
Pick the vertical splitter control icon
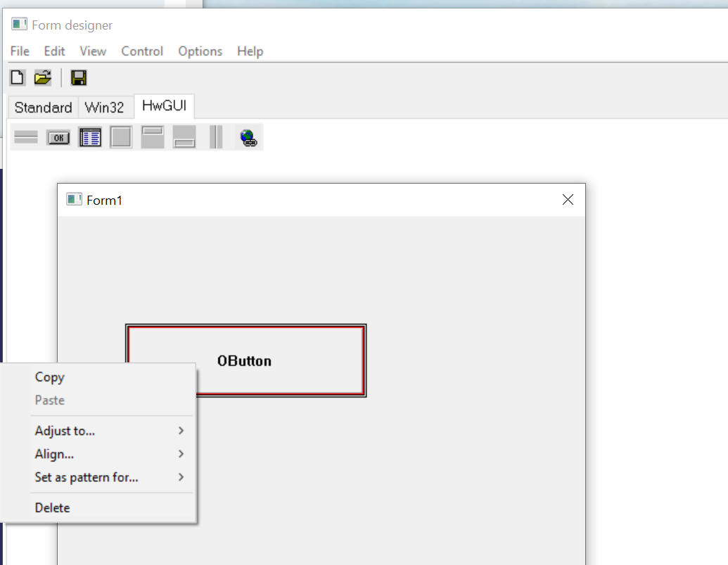[216, 137]
